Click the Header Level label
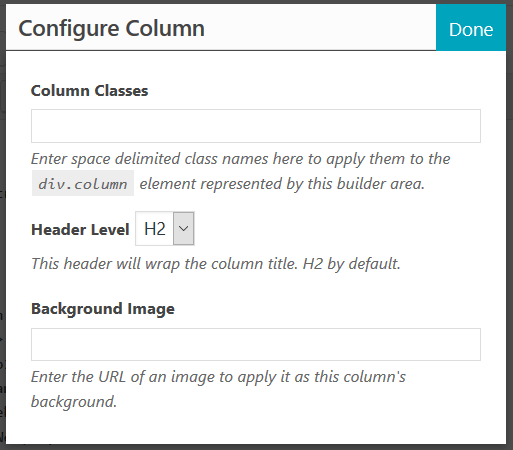Viewport: 513px width, 450px height. coord(80,230)
